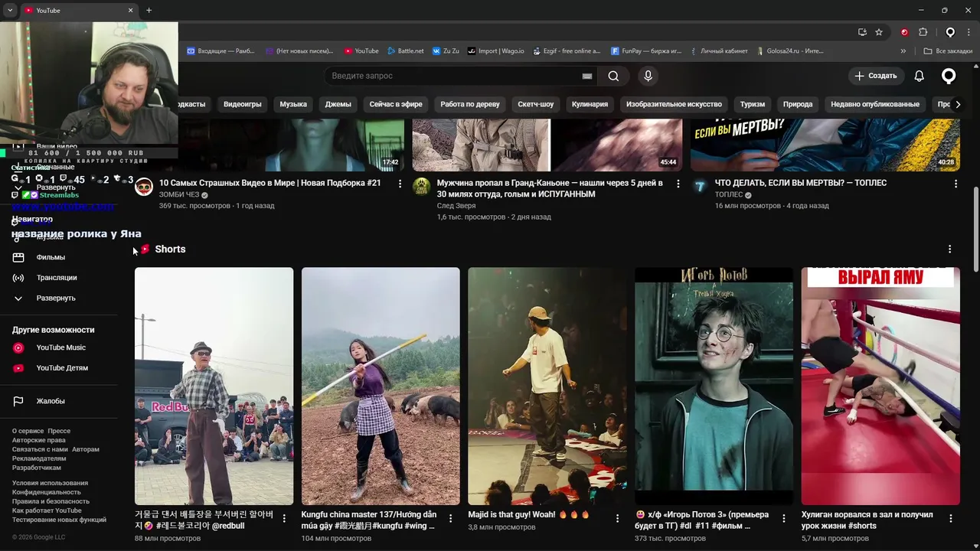Open the tab search dropdown arrow
This screenshot has height=551, width=980.
(x=9, y=10)
